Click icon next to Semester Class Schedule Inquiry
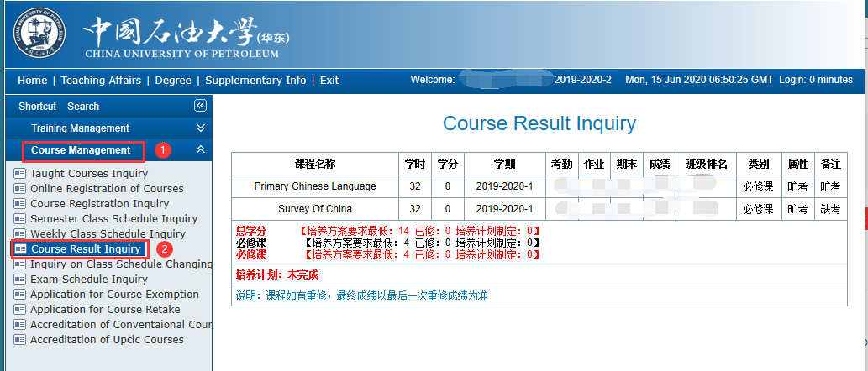 point(20,219)
